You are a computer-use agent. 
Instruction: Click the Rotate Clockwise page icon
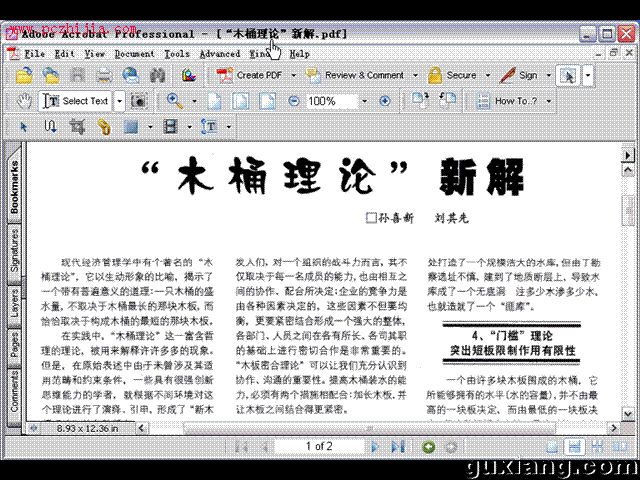[420, 100]
